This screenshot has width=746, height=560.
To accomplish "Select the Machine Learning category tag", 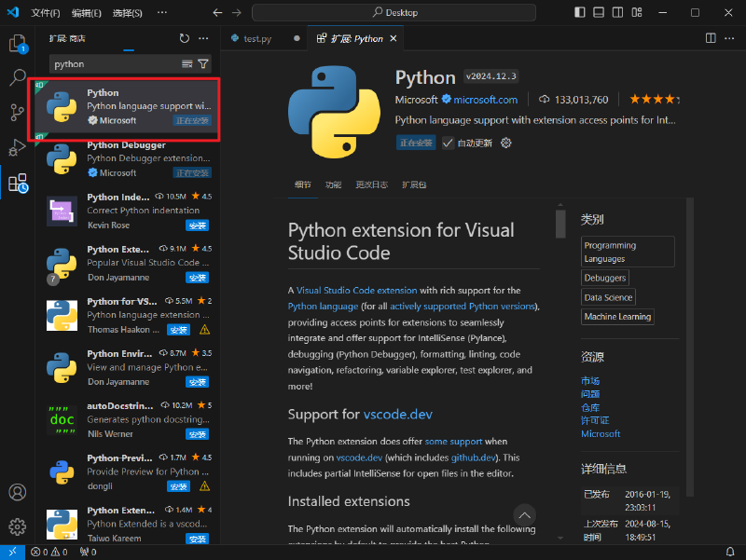I will click(617, 317).
